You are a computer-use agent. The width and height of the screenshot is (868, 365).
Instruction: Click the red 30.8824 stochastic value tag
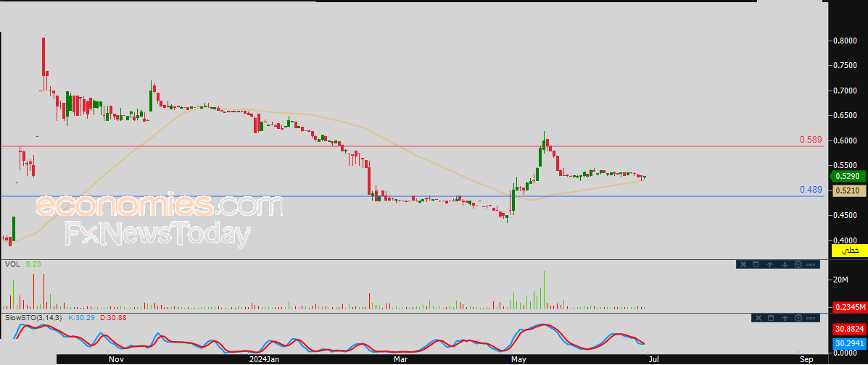[x=850, y=329]
